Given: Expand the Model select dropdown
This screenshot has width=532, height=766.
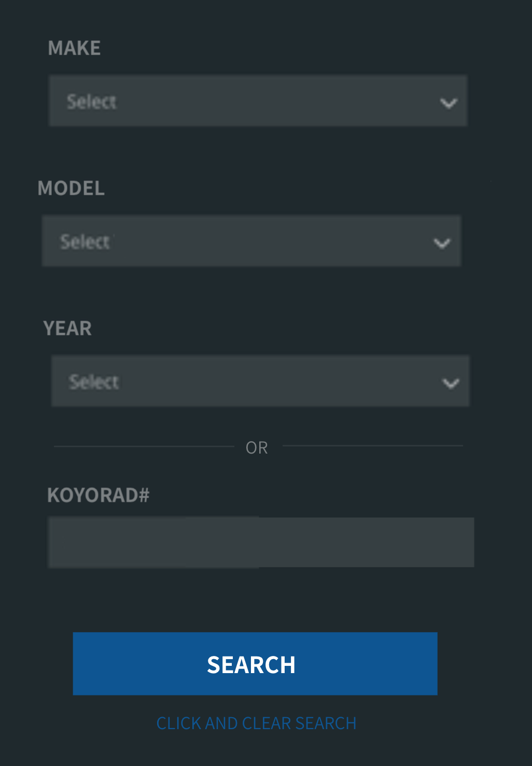Looking at the screenshot, I should [x=251, y=241].
